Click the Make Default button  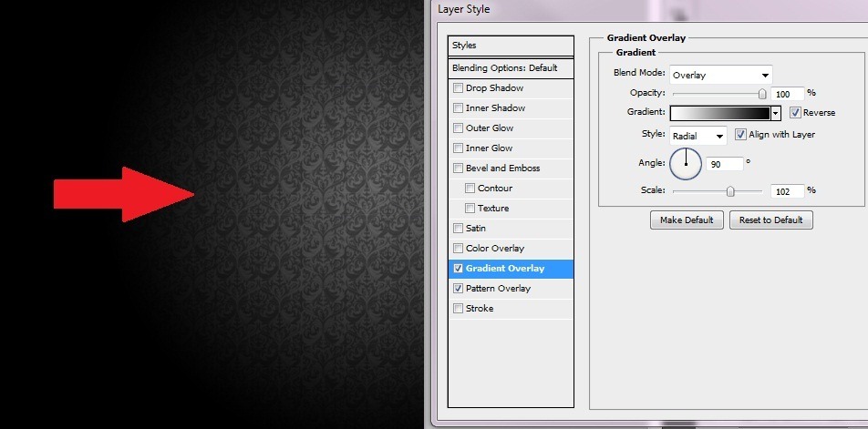pyautogui.click(x=687, y=220)
